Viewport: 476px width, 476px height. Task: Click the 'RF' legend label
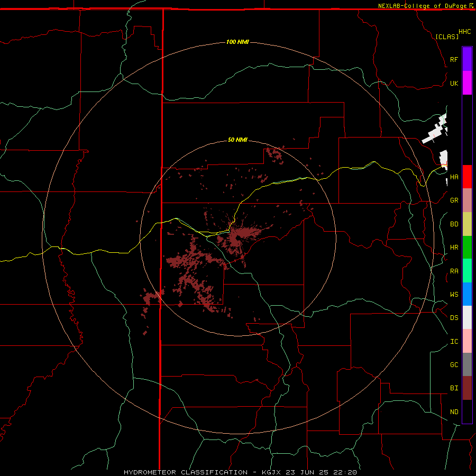(x=454, y=59)
